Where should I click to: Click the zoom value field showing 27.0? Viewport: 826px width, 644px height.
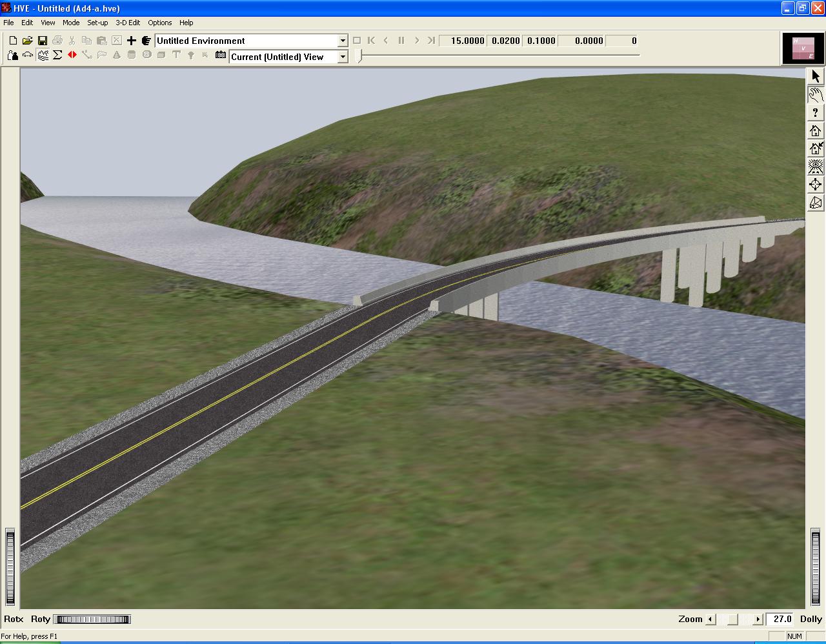point(781,619)
